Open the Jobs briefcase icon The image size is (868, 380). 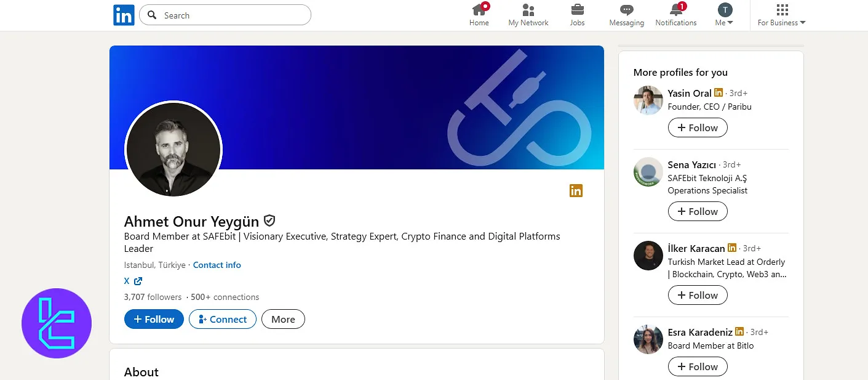pyautogui.click(x=577, y=10)
